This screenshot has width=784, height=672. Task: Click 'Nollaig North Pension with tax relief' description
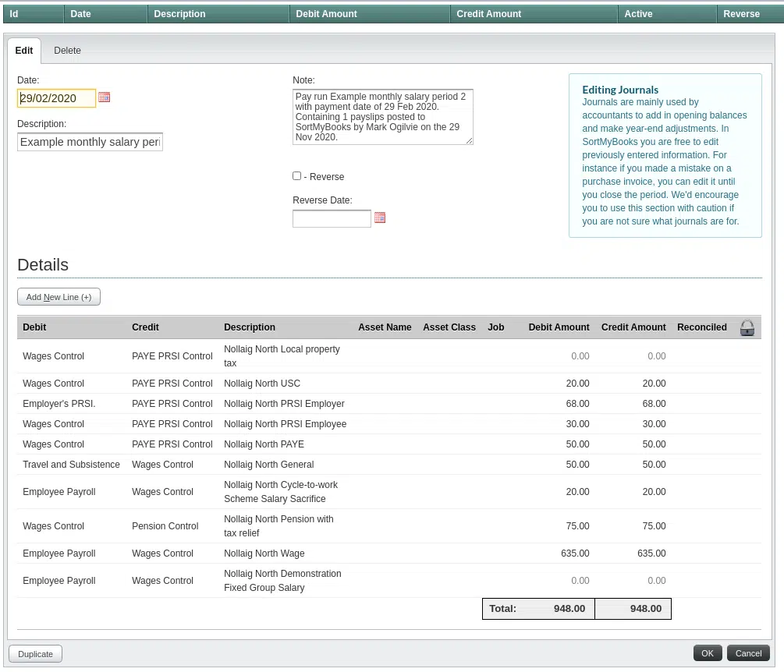[278, 526]
